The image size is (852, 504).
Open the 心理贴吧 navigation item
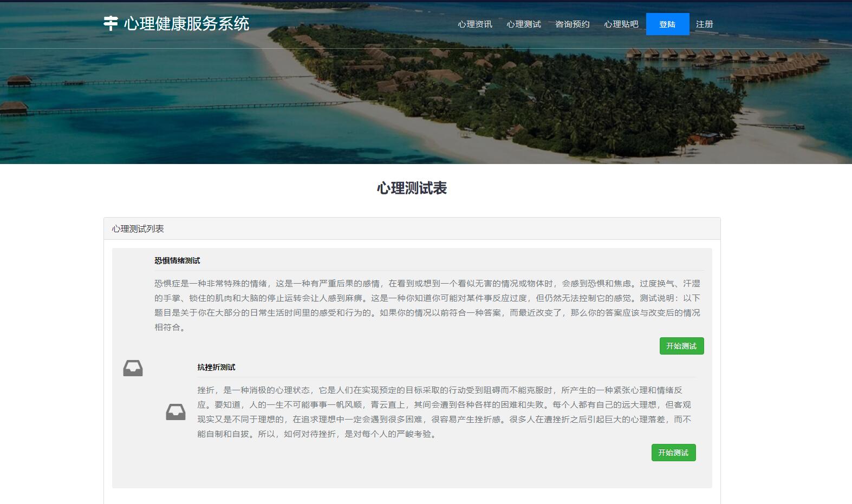(x=621, y=24)
